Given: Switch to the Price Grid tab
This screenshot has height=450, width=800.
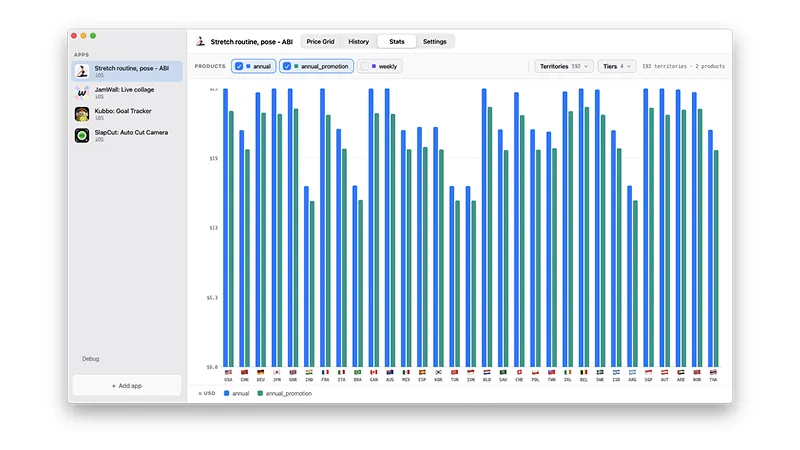Looking at the screenshot, I should tap(320, 41).
